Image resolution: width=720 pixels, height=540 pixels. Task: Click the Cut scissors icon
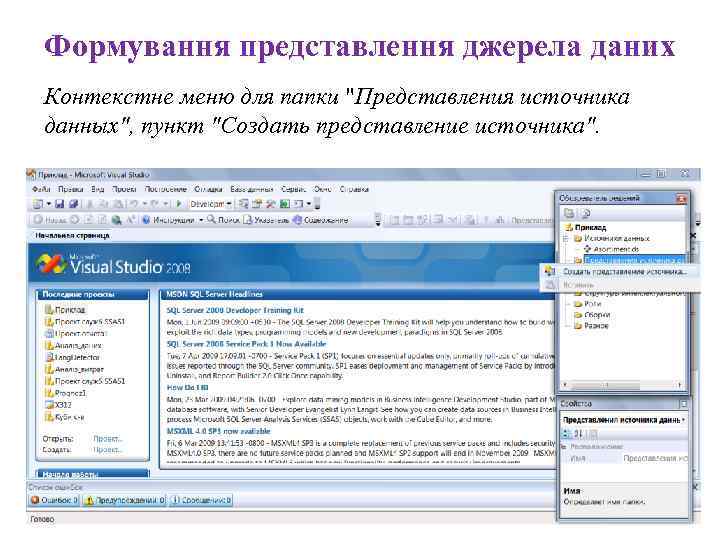90,204
